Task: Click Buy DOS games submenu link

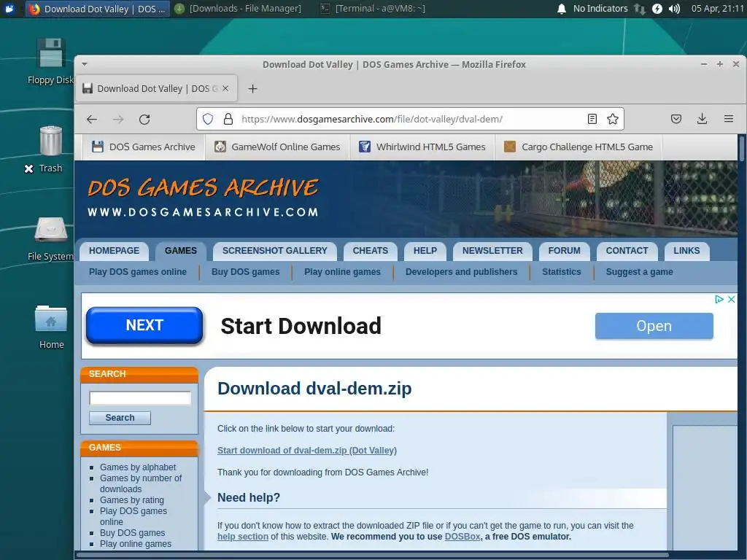Action: 245,272
